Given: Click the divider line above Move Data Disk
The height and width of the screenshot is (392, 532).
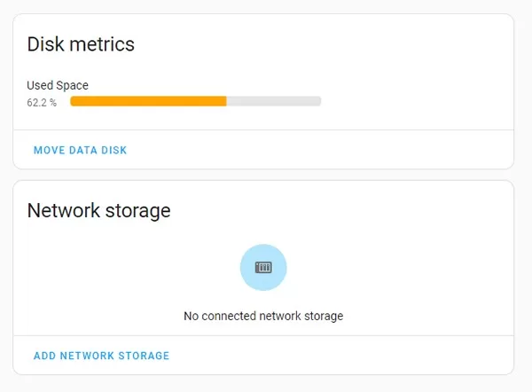Looking at the screenshot, I should click(x=263, y=129).
